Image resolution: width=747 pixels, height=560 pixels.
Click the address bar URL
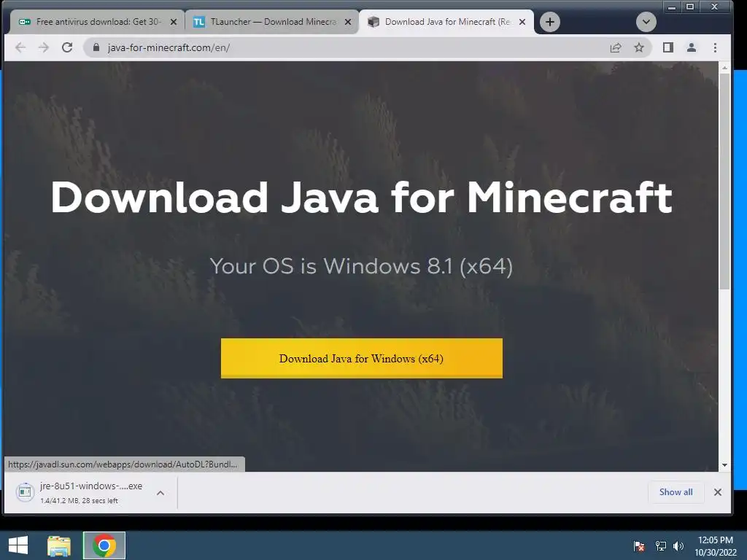pos(169,47)
